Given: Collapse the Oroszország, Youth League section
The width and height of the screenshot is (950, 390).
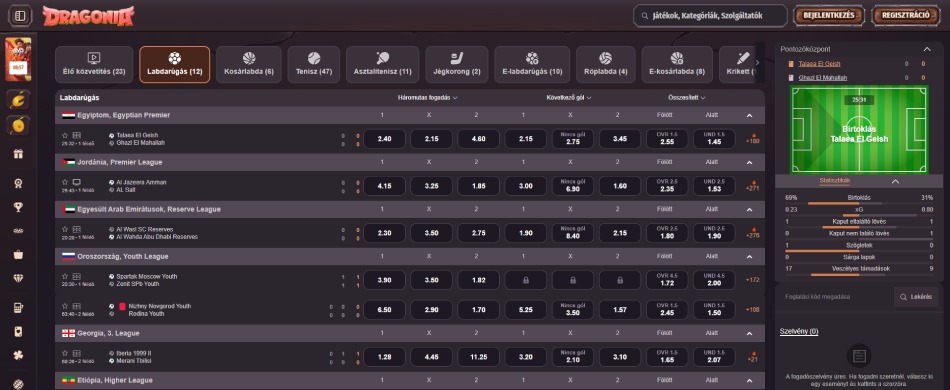Looking at the screenshot, I should 749,257.
